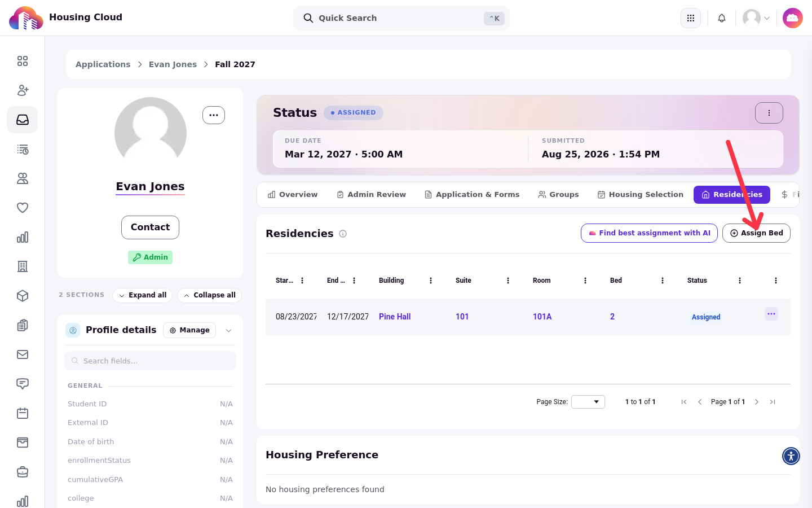Open Building column menu
The width and height of the screenshot is (812, 508).
pos(431,281)
